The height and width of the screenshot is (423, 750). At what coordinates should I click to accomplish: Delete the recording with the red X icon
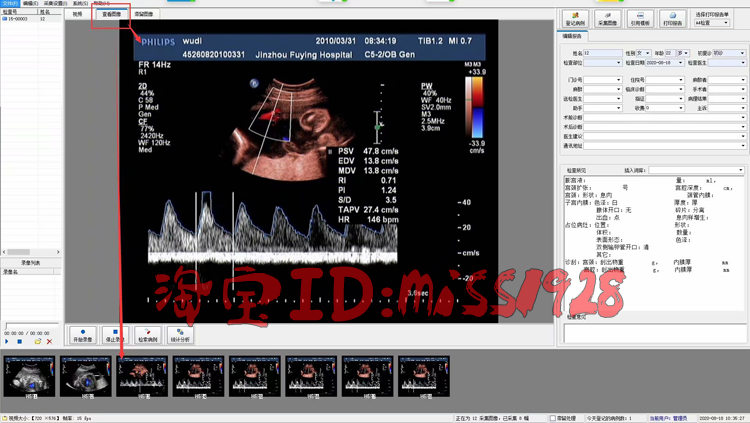tap(49, 341)
